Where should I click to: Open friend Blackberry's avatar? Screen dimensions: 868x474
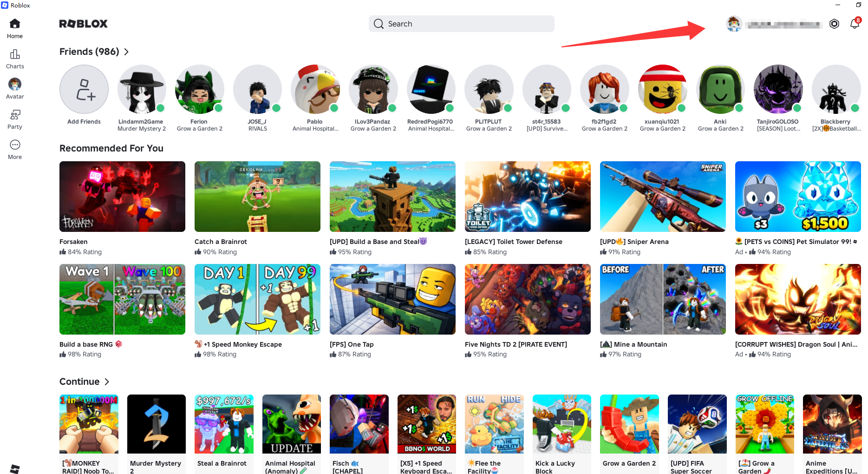836,89
